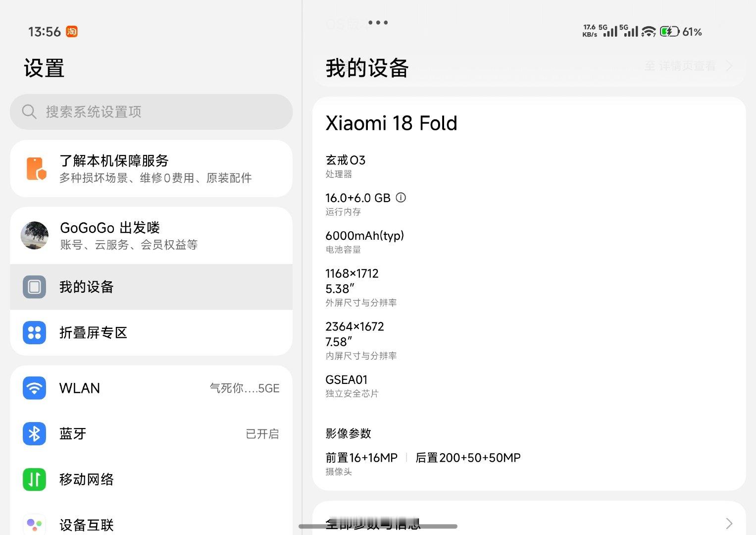Tap the 16.0+6.0 GB memory value
Image resolution: width=756 pixels, height=535 pixels.
pos(358,198)
